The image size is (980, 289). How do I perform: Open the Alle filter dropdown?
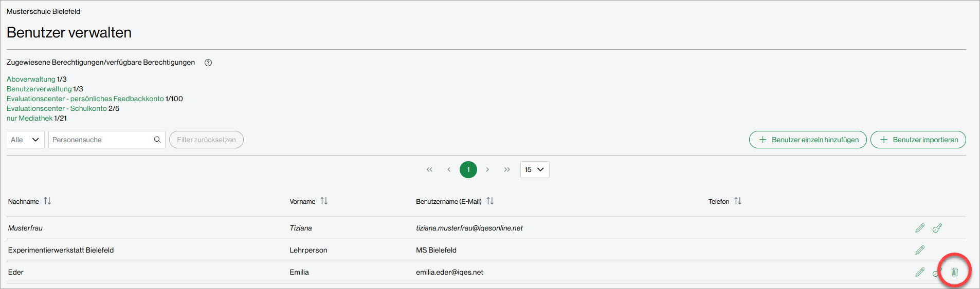(x=25, y=140)
